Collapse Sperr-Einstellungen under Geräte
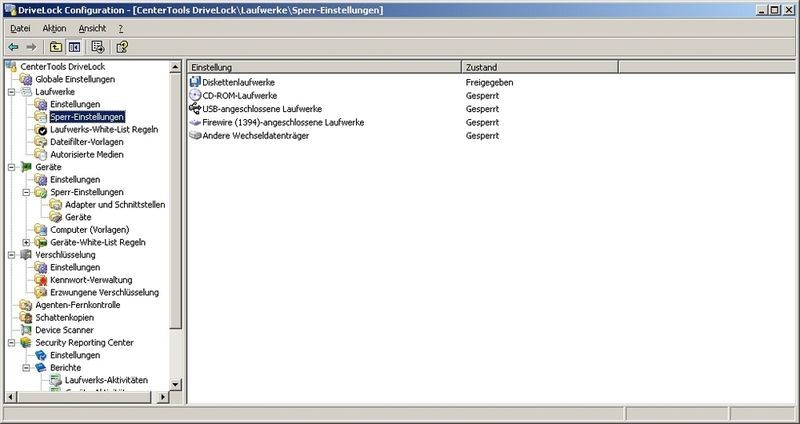Image resolution: width=800 pixels, height=424 pixels. (x=27, y=192)
